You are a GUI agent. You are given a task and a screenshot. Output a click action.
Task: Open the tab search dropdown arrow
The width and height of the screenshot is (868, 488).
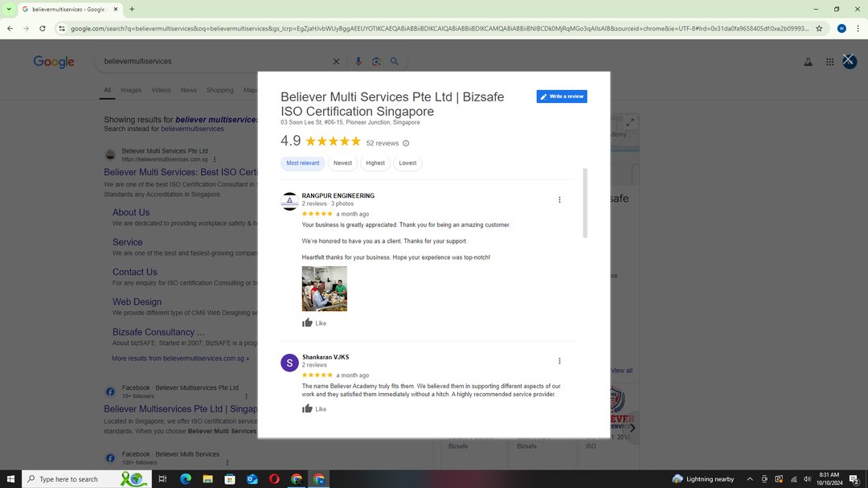point(9,10)
